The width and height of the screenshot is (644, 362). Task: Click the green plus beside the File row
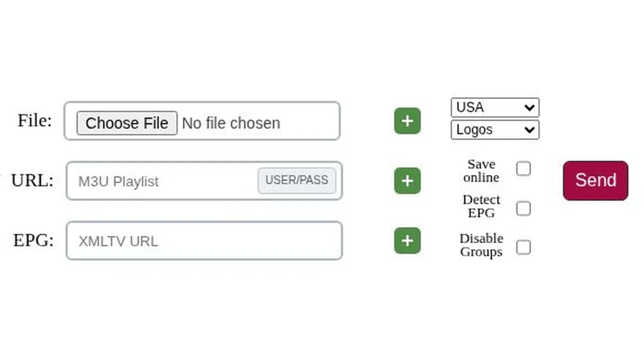[x=407, y=121]
